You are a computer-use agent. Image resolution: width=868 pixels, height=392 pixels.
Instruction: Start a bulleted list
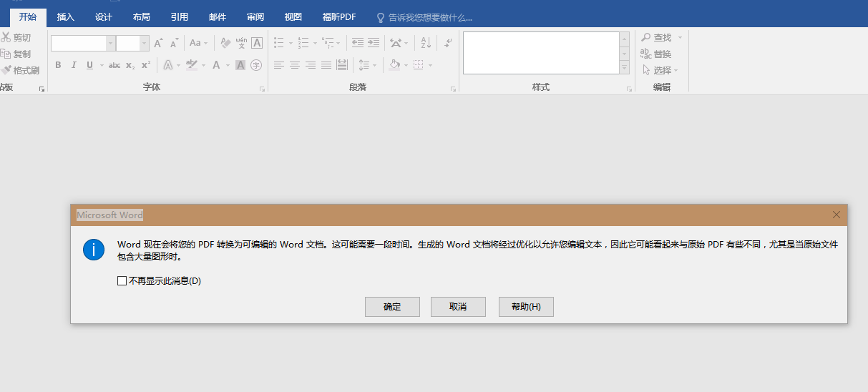click(279, 44)
